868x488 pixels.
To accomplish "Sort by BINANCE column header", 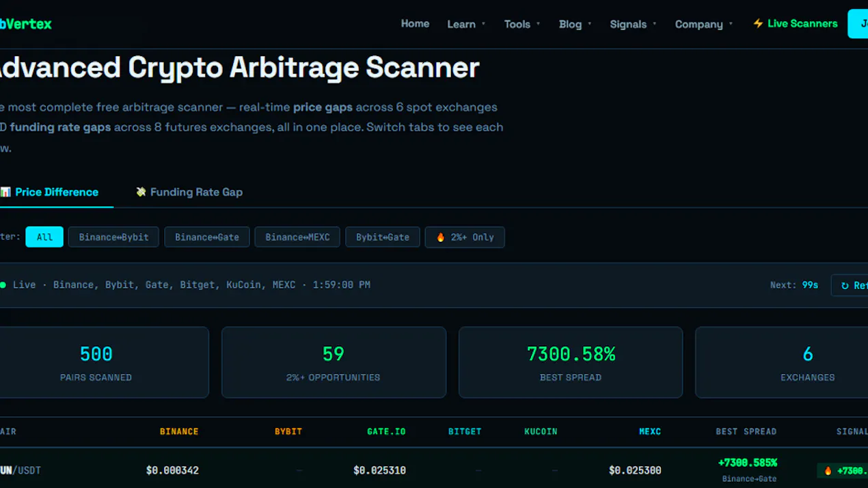I will point(179,431).
